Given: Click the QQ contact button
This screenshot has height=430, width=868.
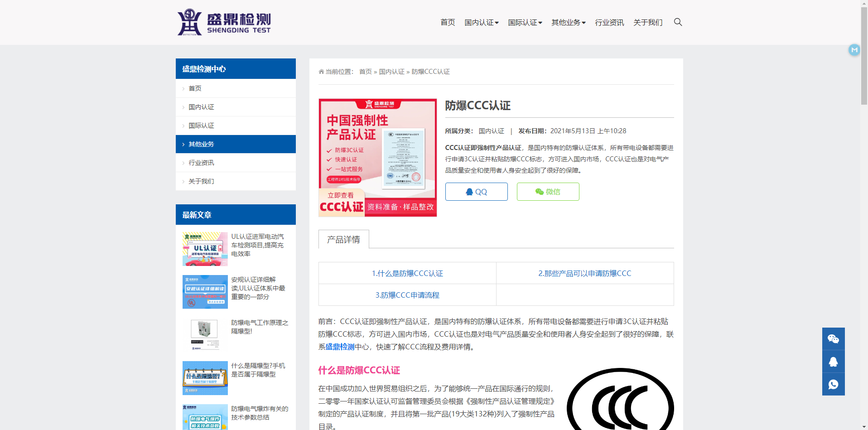Looking at the screenshot, I should [476, 192].
